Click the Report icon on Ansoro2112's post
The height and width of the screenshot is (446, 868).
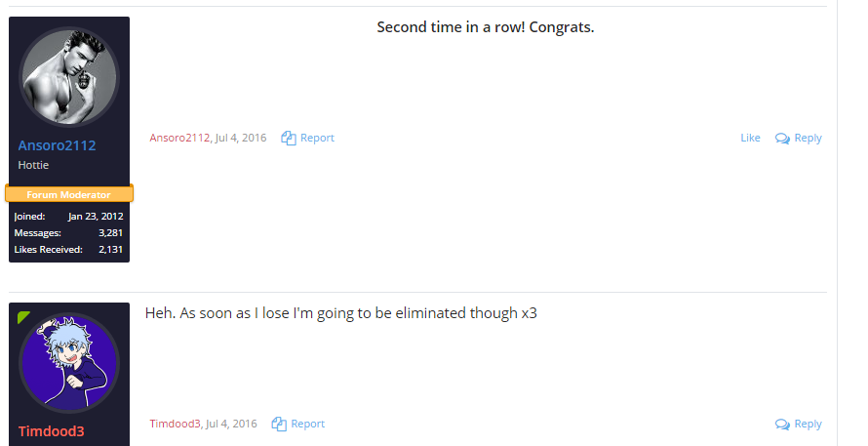289,138
